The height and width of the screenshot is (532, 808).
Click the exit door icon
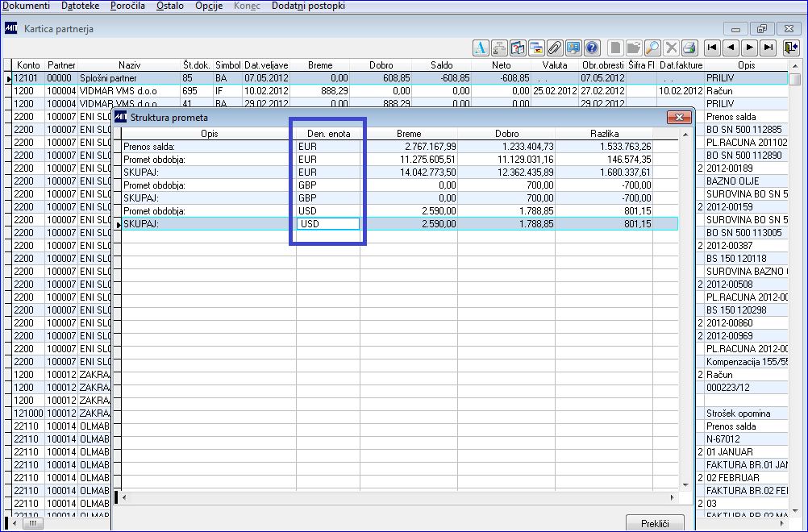pos(790,48)
